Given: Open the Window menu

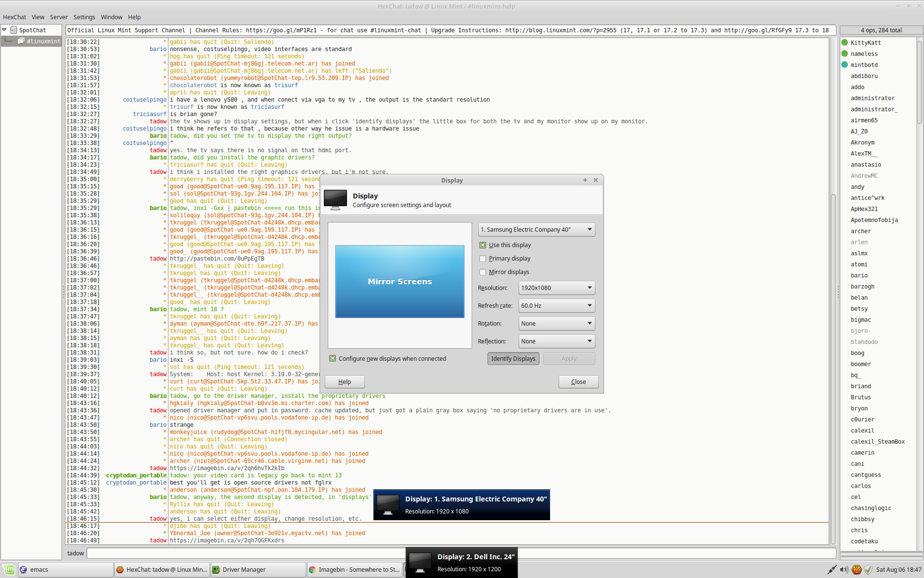Looking at the screenshot, I should [x=112, y=17].
